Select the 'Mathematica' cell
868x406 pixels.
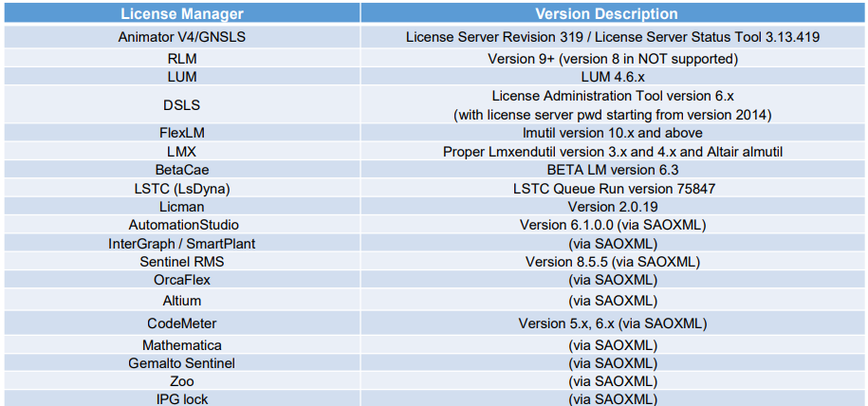[x=182, y=345]
